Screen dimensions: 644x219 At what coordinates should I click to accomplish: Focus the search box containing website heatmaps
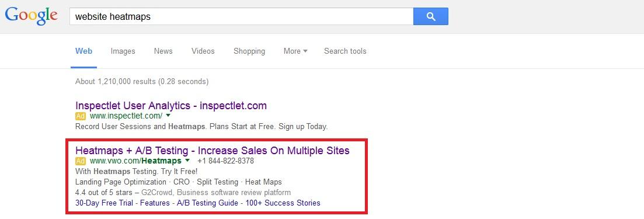pos(242,16)
